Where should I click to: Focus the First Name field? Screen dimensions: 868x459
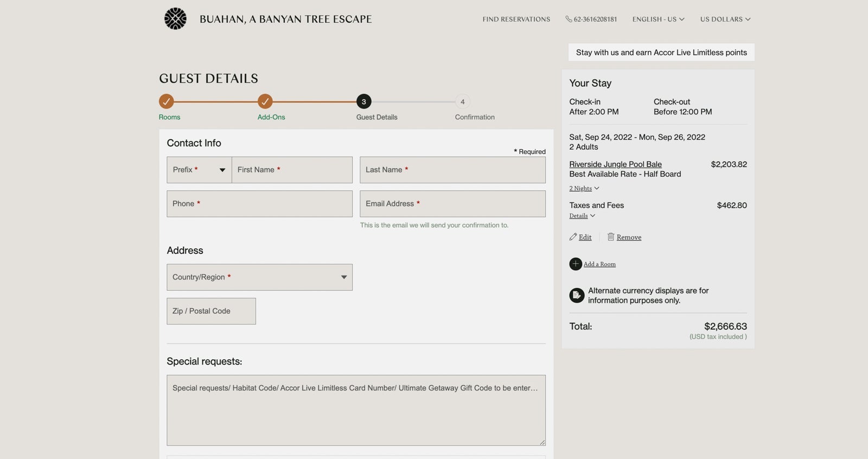coord(292,170)
